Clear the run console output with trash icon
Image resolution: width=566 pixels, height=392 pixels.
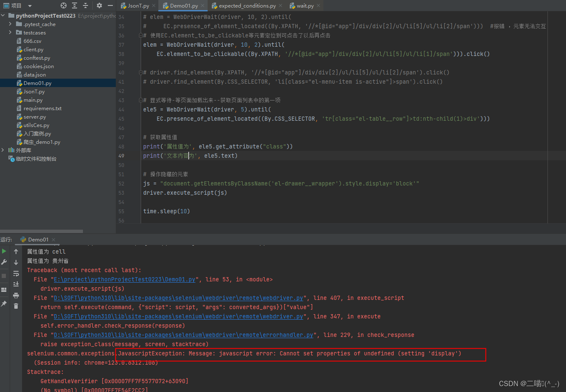click(16, 306)
